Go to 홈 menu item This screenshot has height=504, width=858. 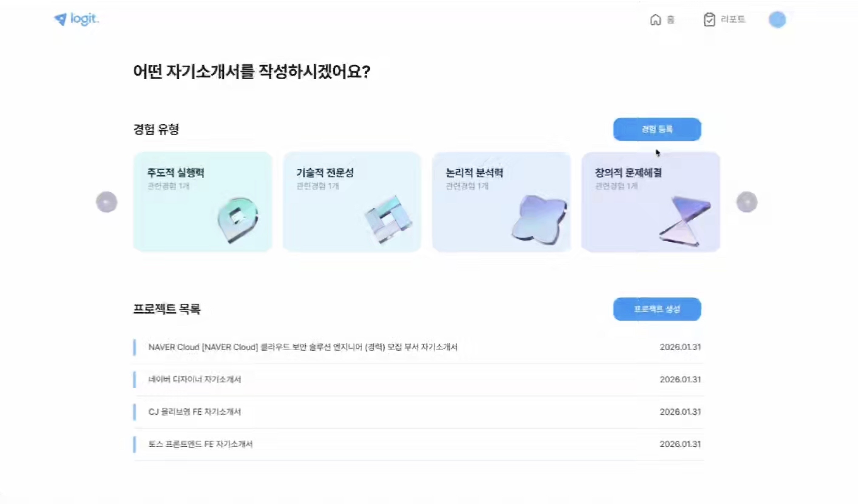(671, 20)
